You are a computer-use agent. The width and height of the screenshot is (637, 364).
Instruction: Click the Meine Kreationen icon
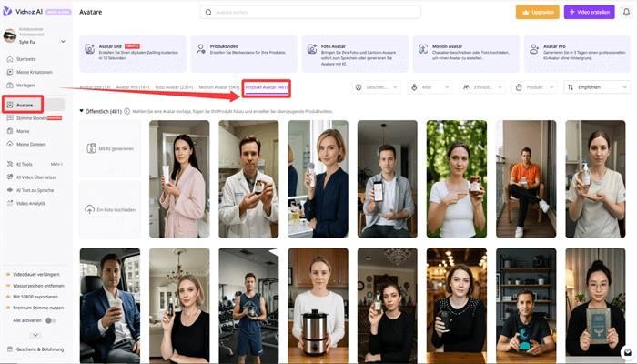tap(10, 72)
